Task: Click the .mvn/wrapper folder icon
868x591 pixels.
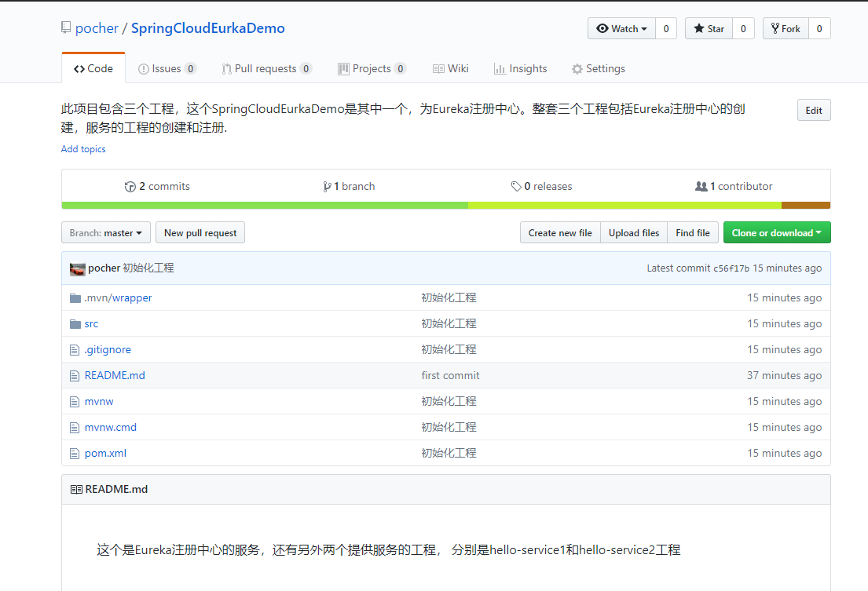Action: pyautogui.click(x=75, y=298)
